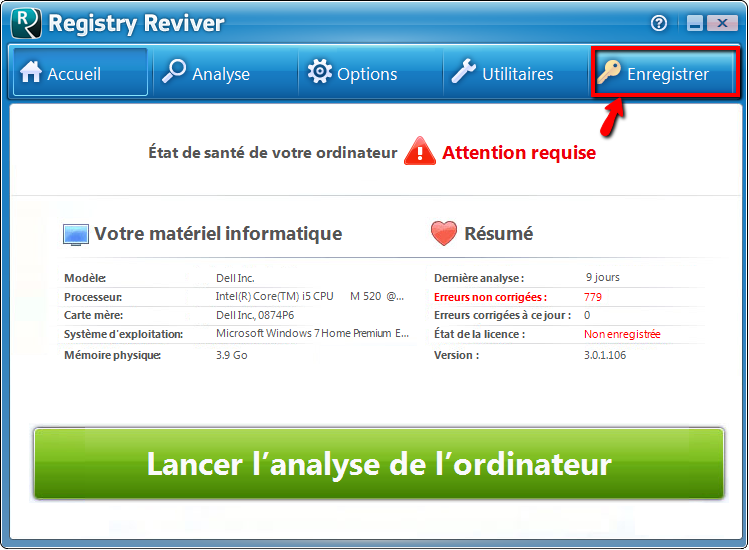Click the 'Système d'exploitation:' label
This screenshot has height=550, width=749.
(123, 334)
